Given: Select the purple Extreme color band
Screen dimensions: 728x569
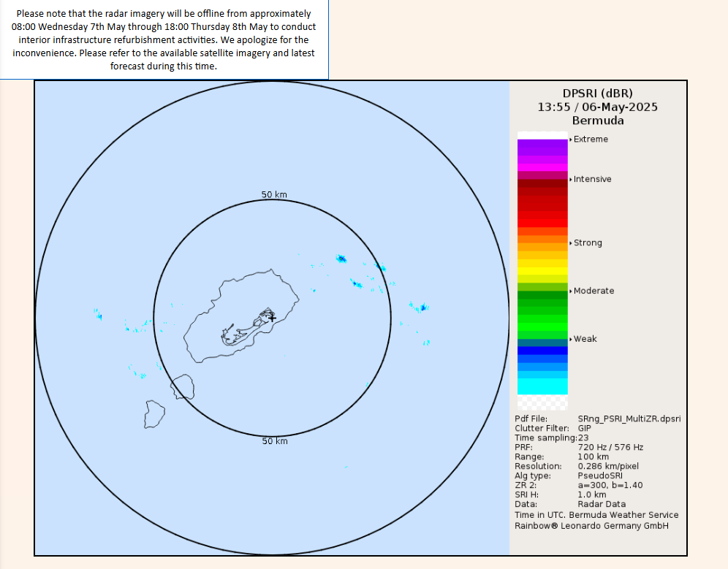Looking at the screenshot, I should click(x=542, y=148).
